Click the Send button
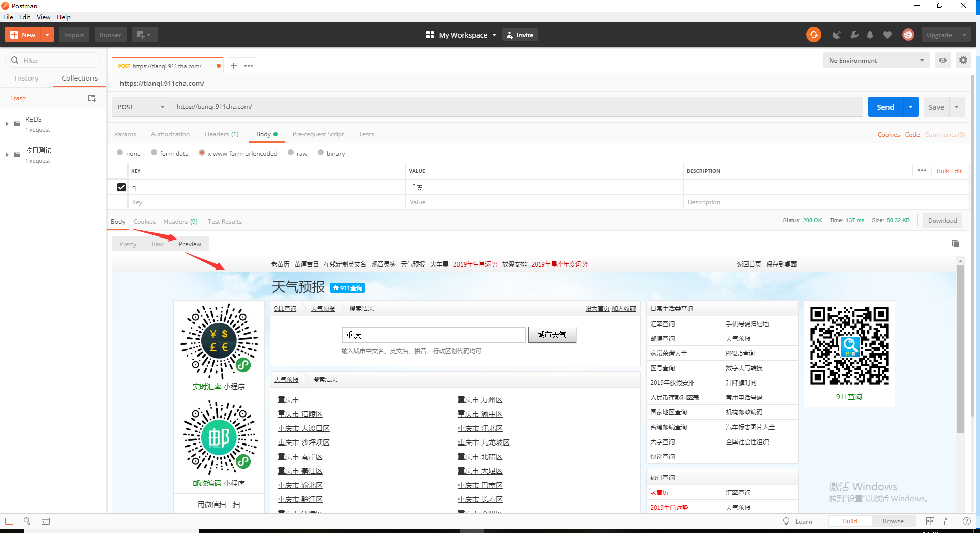Screen dimensions: 980x533 (885, 107)
